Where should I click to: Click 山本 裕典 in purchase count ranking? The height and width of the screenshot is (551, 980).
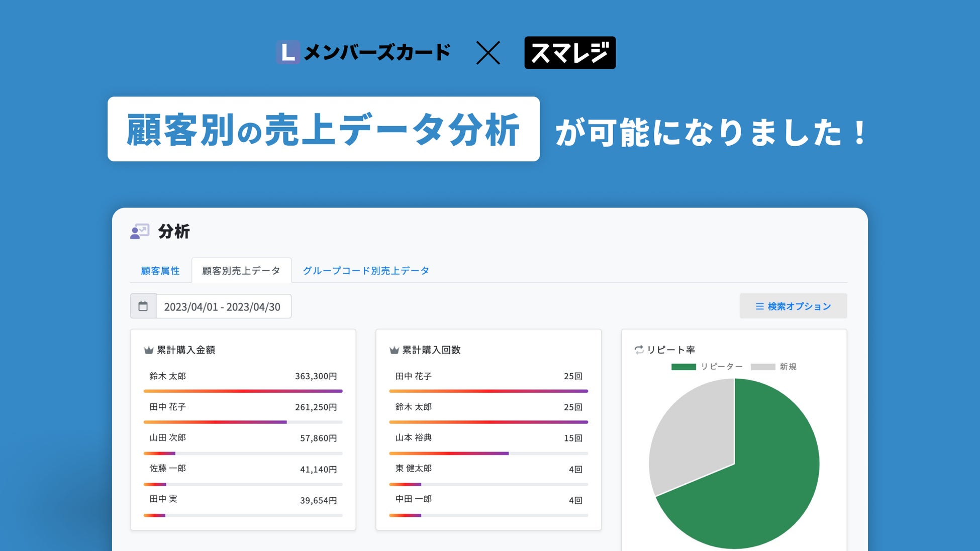coord(414,437)
